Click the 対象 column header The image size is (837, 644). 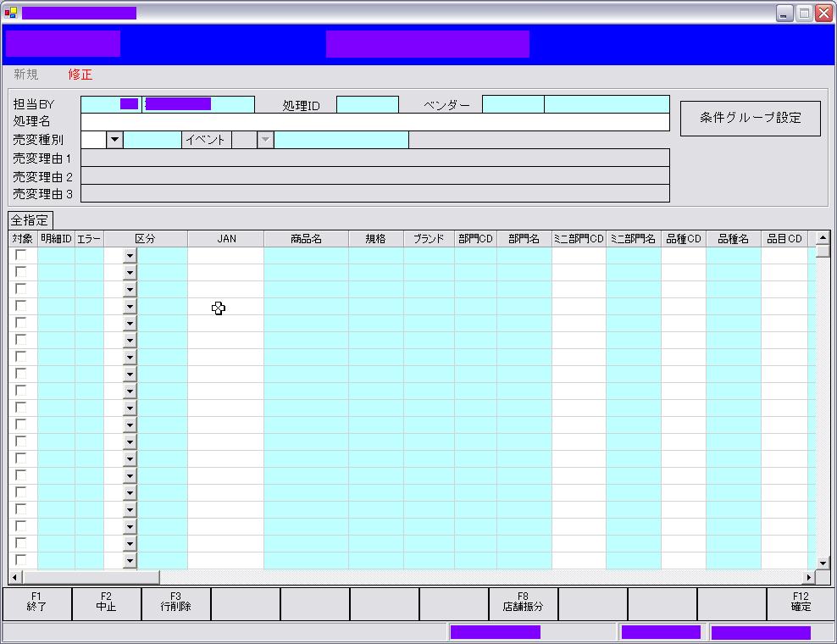(23, 239)
